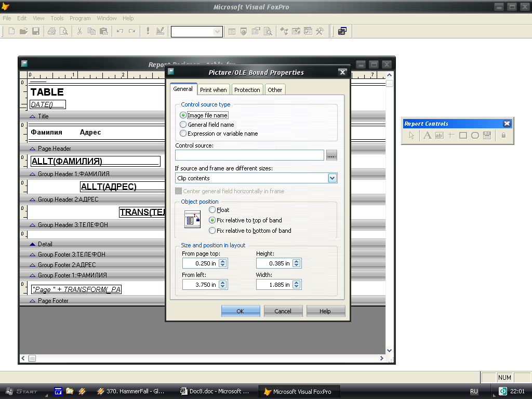The height and width of the screenshot is (399, 532).
Task: Click the Task Pane toolbar icon
Action: (308, 32)
